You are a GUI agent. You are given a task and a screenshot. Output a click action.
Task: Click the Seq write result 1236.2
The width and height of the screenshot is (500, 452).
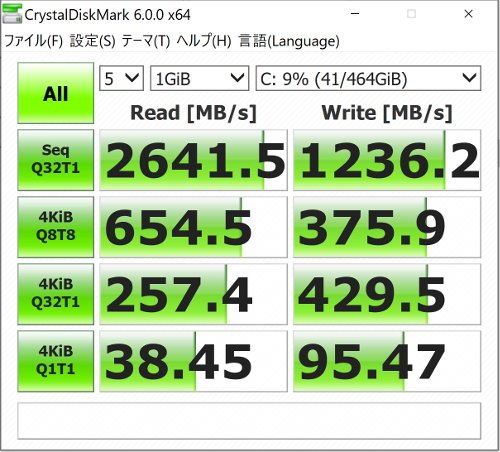387,160
